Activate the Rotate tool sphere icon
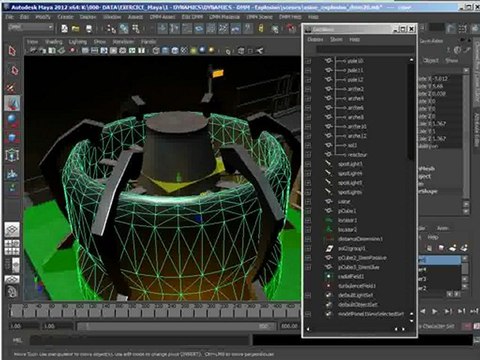 tap(12, 120)
